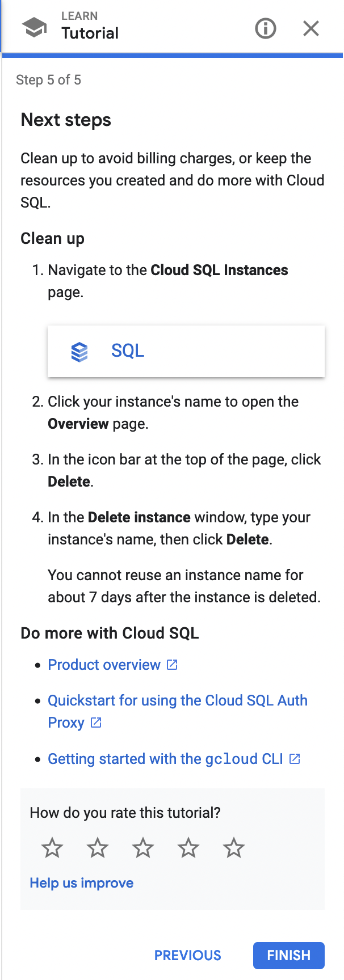Open the SQL instances page button
344x980 pixels.
coord(186,351)
